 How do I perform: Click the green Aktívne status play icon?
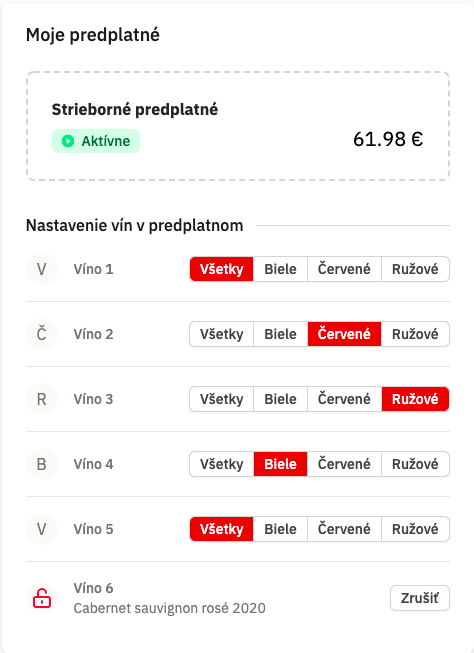click(68, 141)
